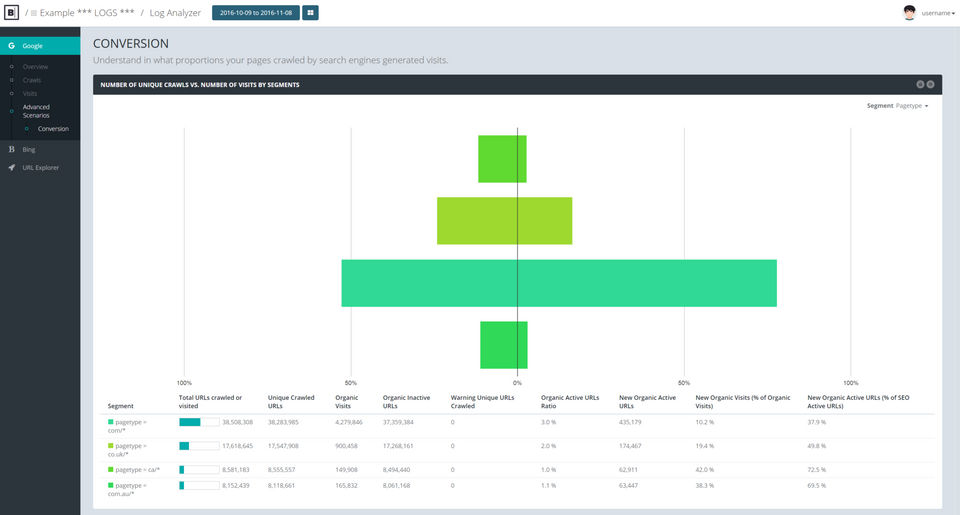Click the color swatch for pagetype = com/*
This screenshot has height=515, width=960.
(x=111, y=422)
